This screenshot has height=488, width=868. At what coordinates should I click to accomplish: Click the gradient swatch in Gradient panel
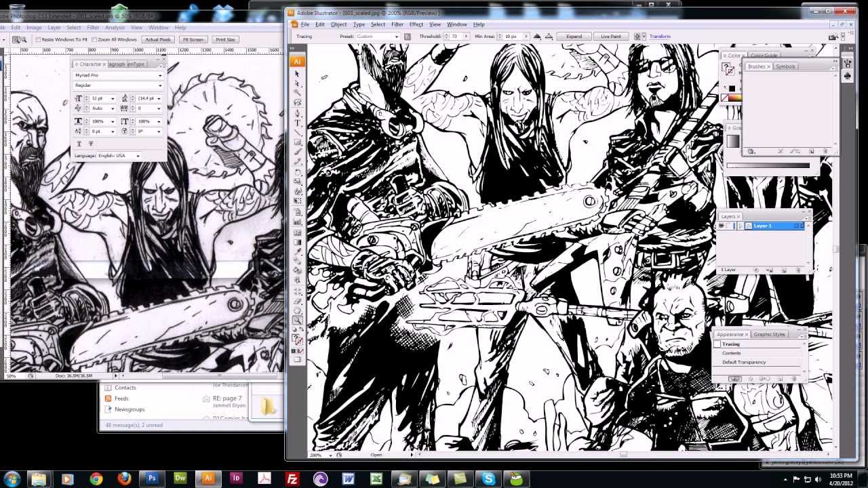[x=733, y=141]
